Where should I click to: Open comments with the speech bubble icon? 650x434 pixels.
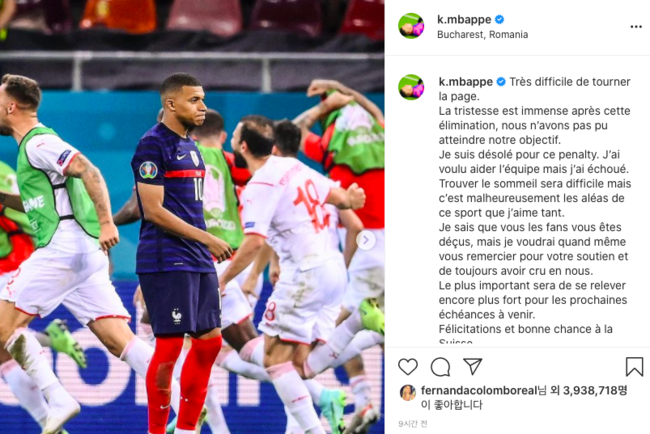pos(440,367)
